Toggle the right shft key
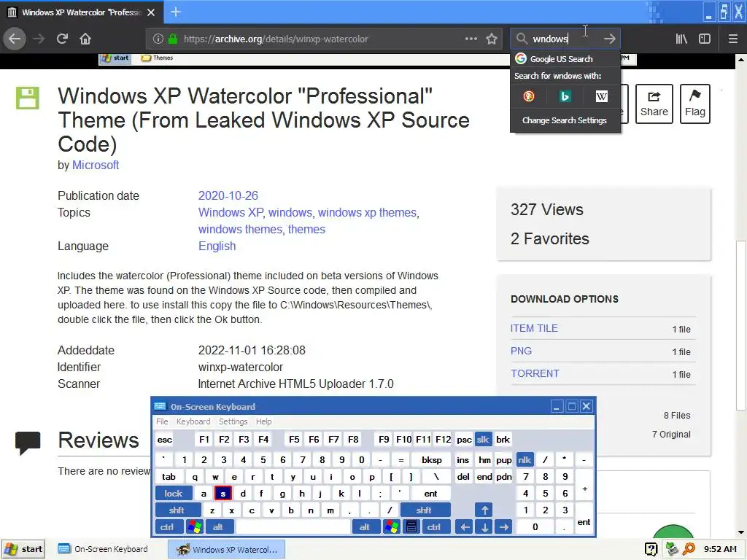Viewport: 747px width, 560px height. point(425,510)
